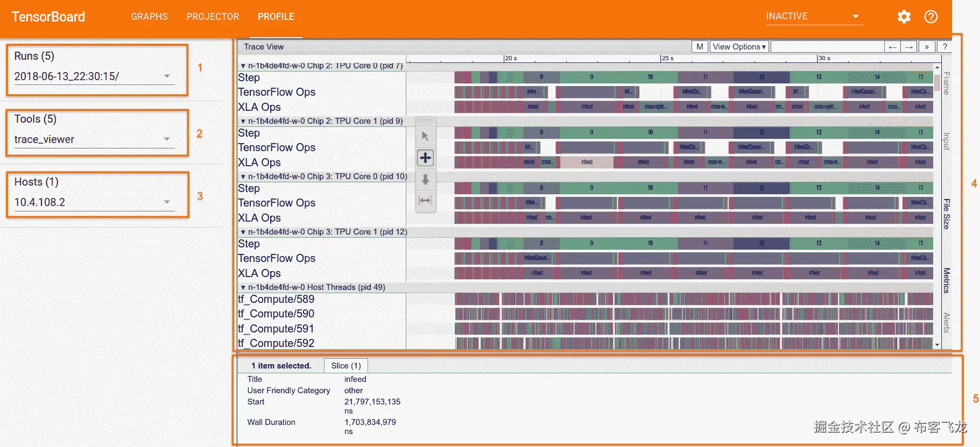The width and height of the screenshot is (980, 447).
Task: Click the 30 s timeline marker
Action: [824, 58]
